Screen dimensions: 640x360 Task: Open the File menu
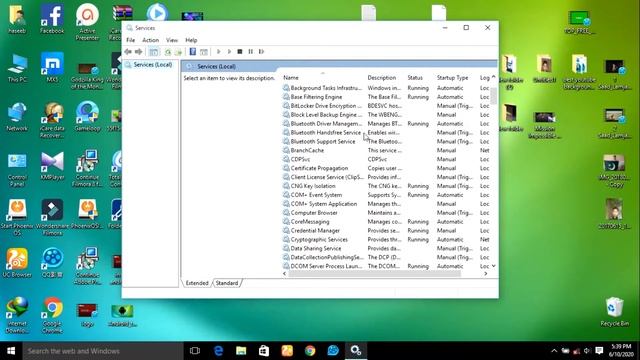(131, 40)
